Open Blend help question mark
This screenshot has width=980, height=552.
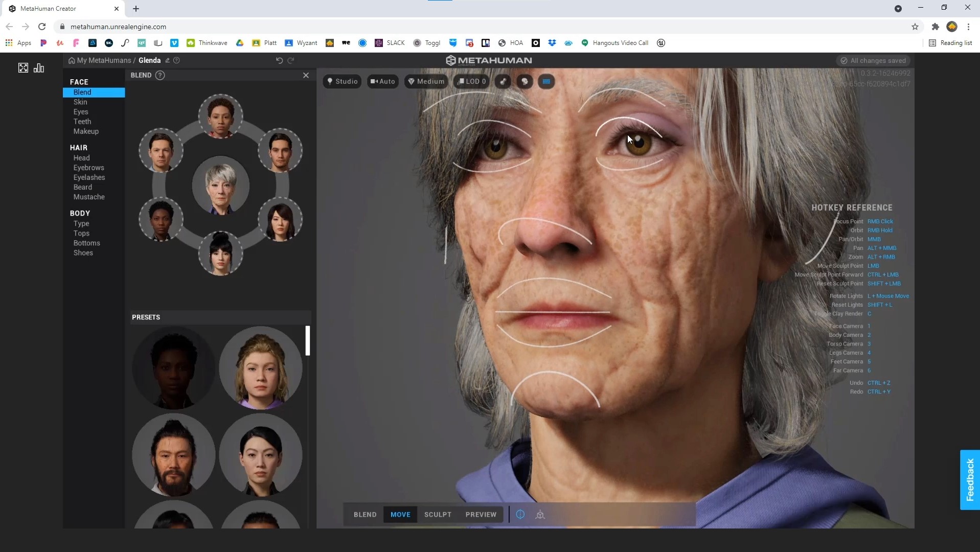pos(160,75)
